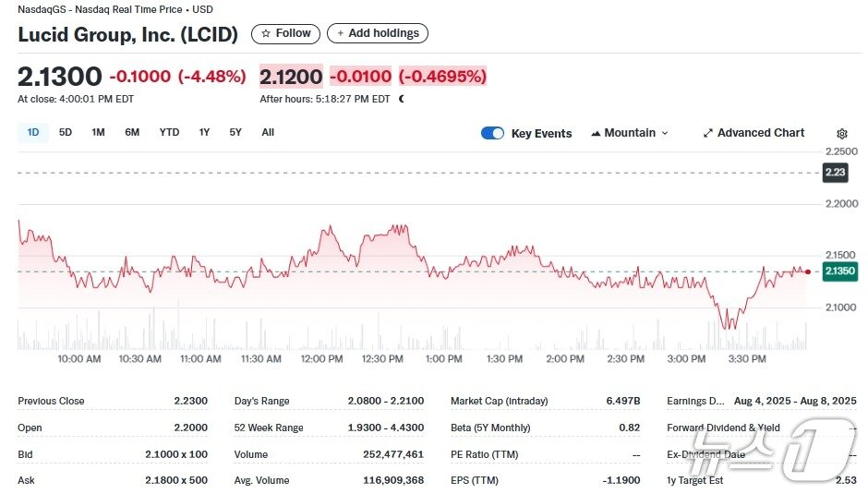Show the 6M chart range
Screen dimensions: 868x494
point(132,132)
